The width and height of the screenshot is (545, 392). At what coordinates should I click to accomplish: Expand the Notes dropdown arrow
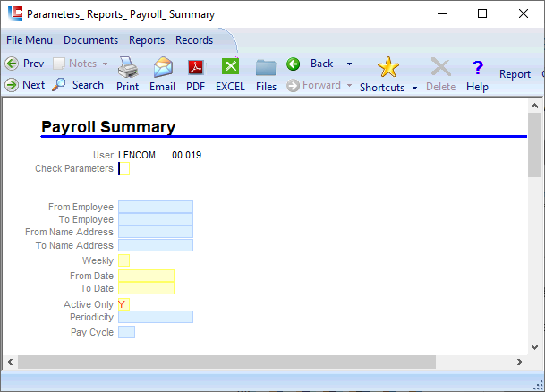tap(105, 64)
